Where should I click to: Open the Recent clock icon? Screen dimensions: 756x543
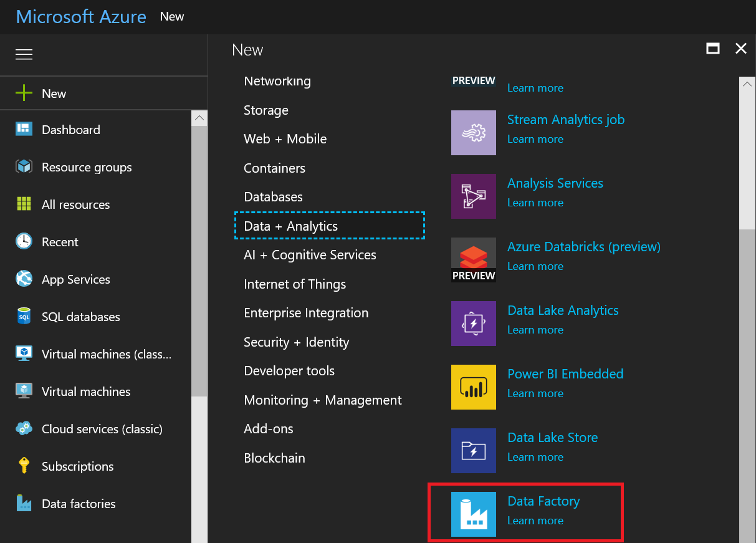pos(24,242)
